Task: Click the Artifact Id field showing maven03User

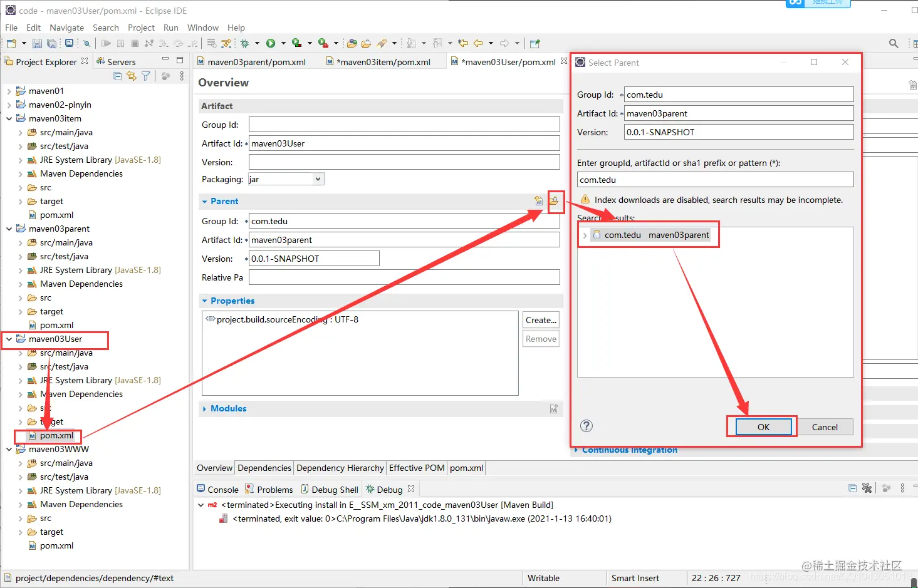Action: point(404,143)
